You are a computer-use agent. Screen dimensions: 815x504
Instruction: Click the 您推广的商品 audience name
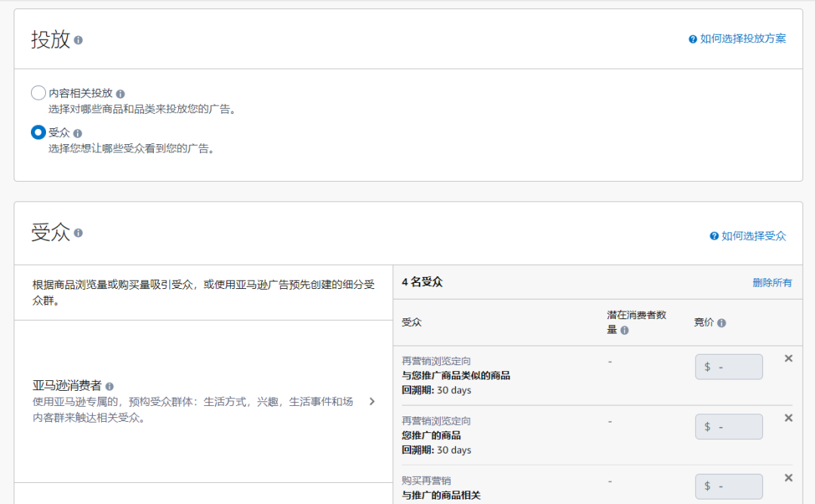[431, 435]
